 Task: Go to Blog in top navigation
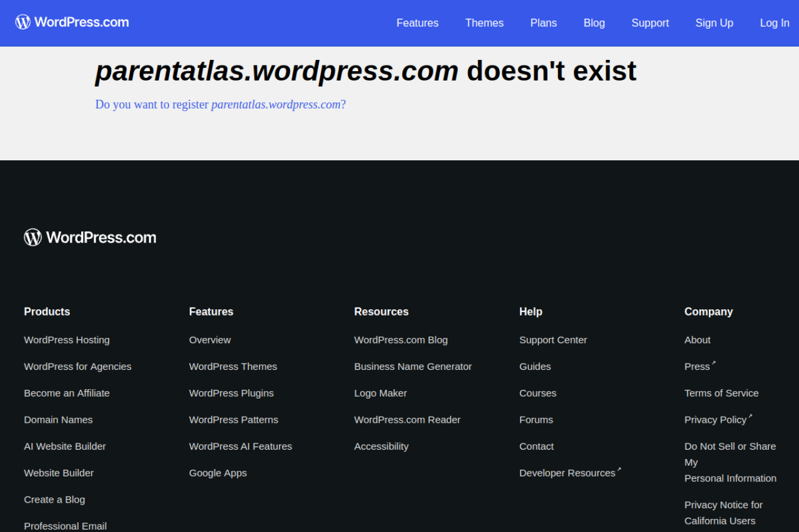point(594,23)
